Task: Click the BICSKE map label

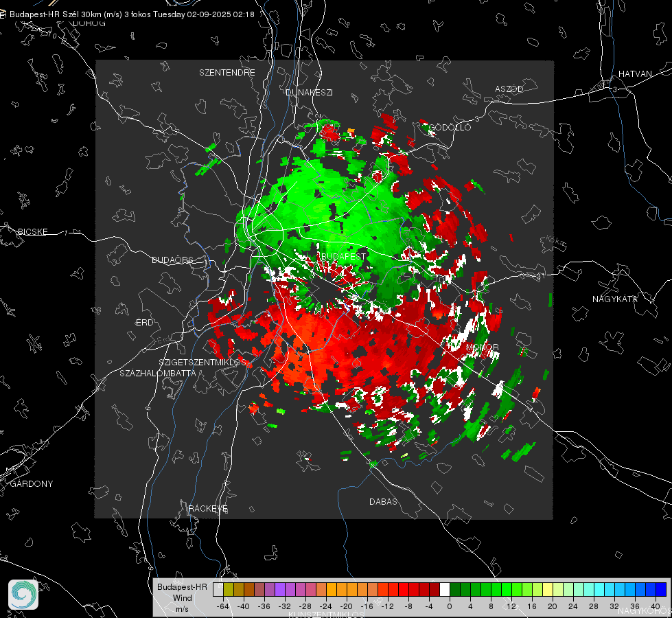Action: (x=32, y=231)
